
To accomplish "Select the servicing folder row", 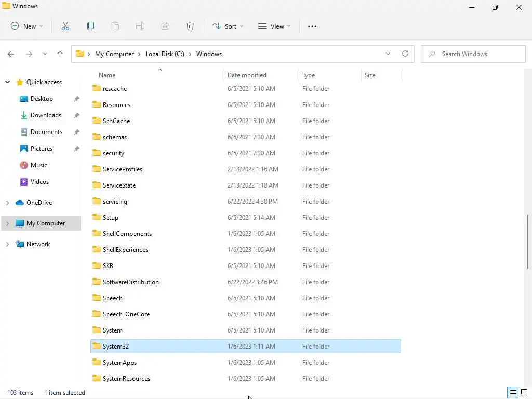I will 246,202.
